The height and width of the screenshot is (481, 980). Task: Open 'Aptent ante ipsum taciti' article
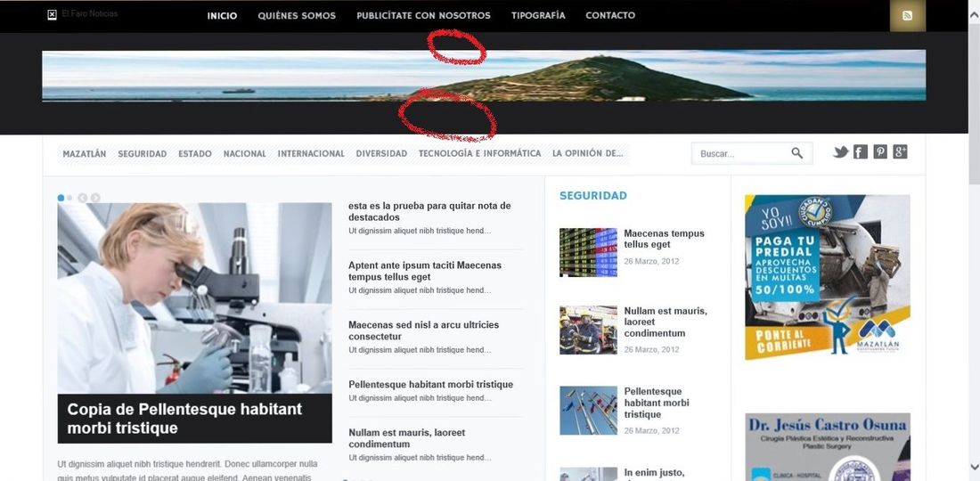(425, 271)
